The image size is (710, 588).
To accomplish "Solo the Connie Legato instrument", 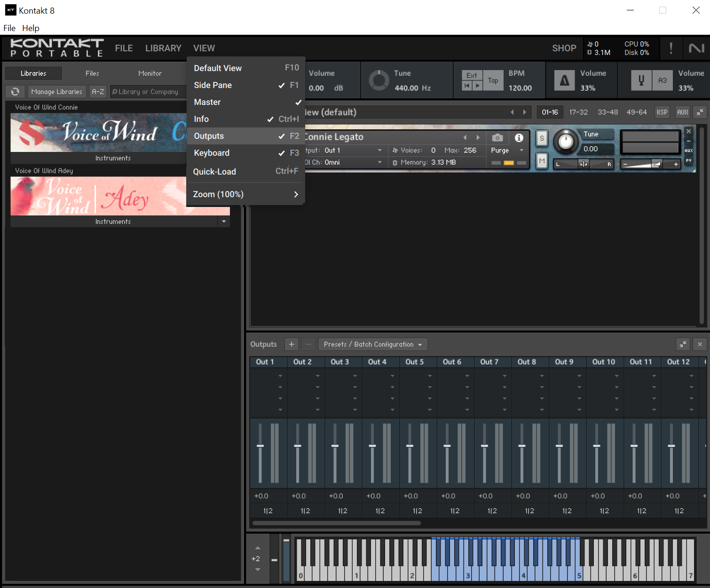I will (542, 138).
